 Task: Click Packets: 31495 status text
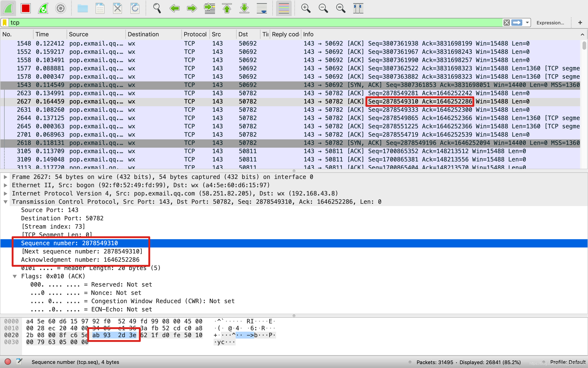(x=435, y=362)
